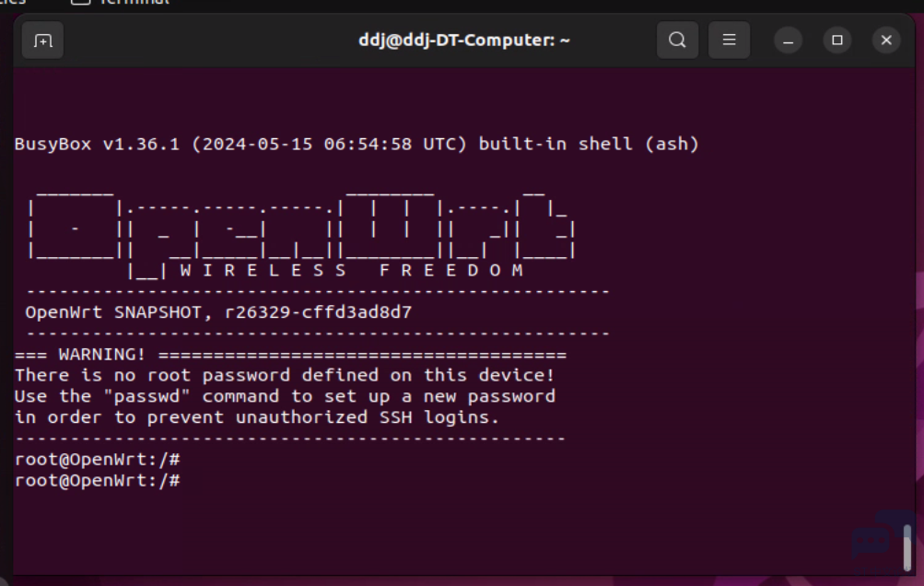The image size is (924, 586).
Task: Open the Terminal app menu in top bar
Action: (134, 2)
